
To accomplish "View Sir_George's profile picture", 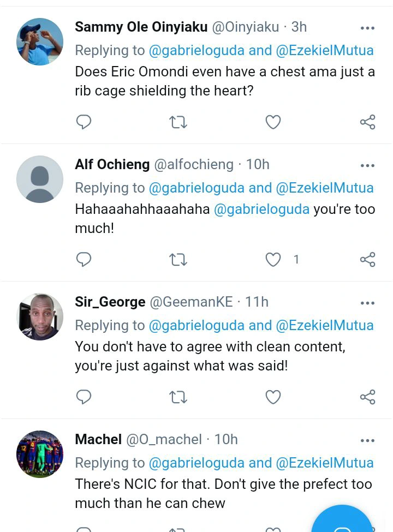I will (x=40, y=316).
